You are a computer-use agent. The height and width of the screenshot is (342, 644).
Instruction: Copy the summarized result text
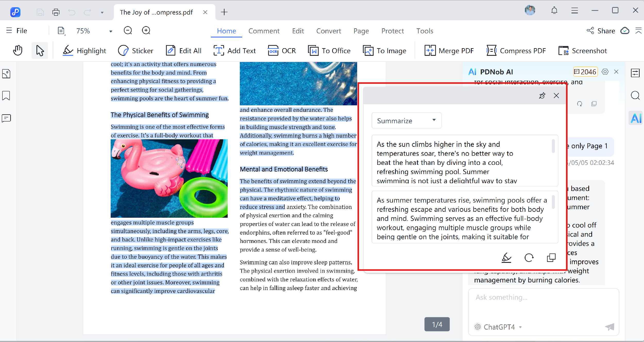(x=551, y=257)
